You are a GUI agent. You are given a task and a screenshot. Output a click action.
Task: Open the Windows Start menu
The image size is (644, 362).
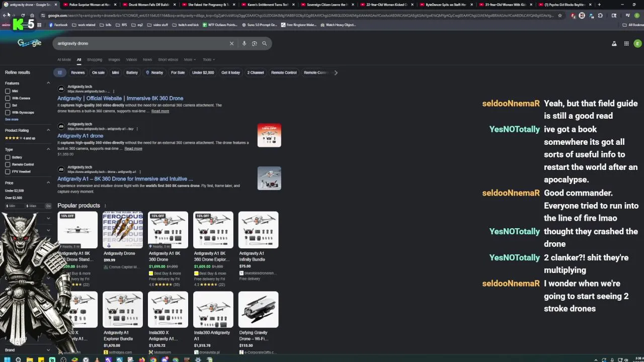[x=6, y=359]
